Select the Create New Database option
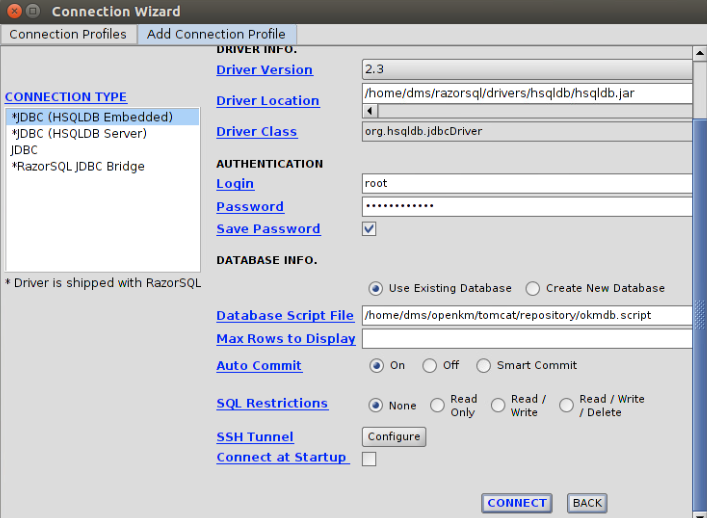The width and height of the screenshot is (707, 518). coord(533,288)
